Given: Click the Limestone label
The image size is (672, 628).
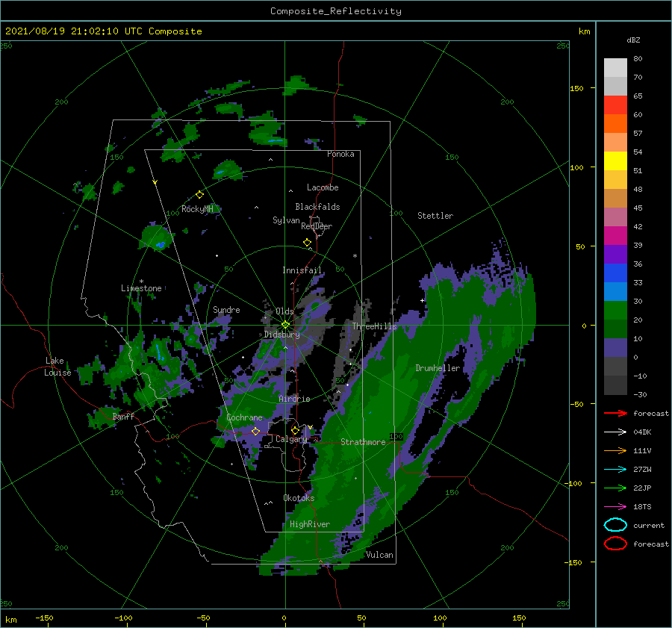Looking at the screenshot, I should [141, 288].
